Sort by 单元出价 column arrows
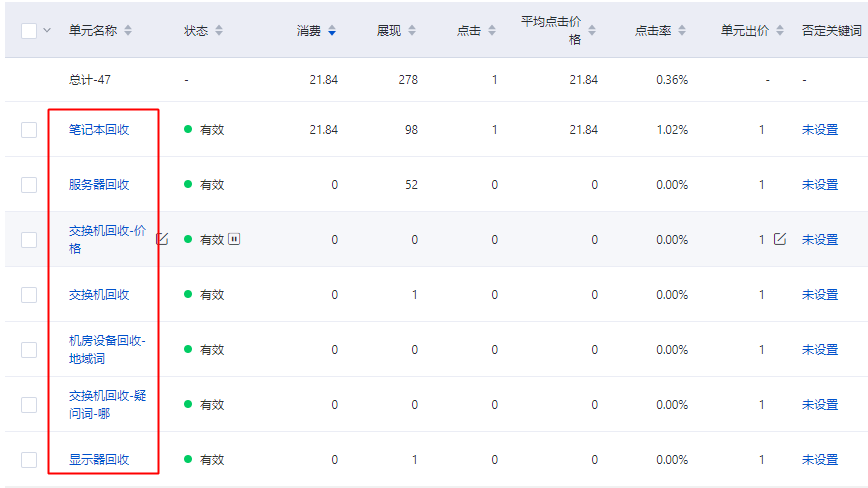The height and width of the screenshot is (488, 868). [780, 30]
